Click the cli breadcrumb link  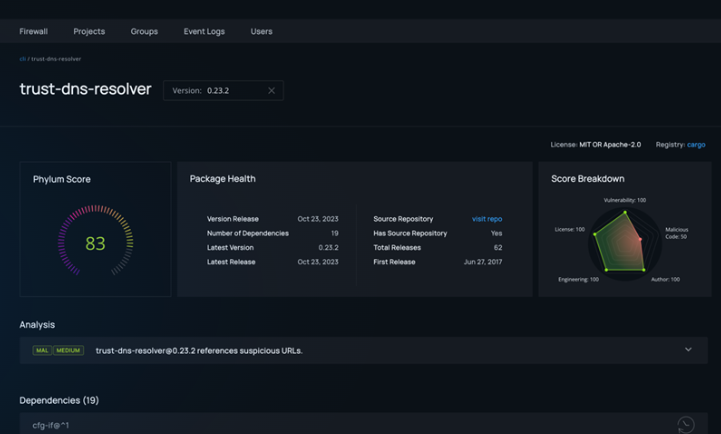click(x=22, y=59)
